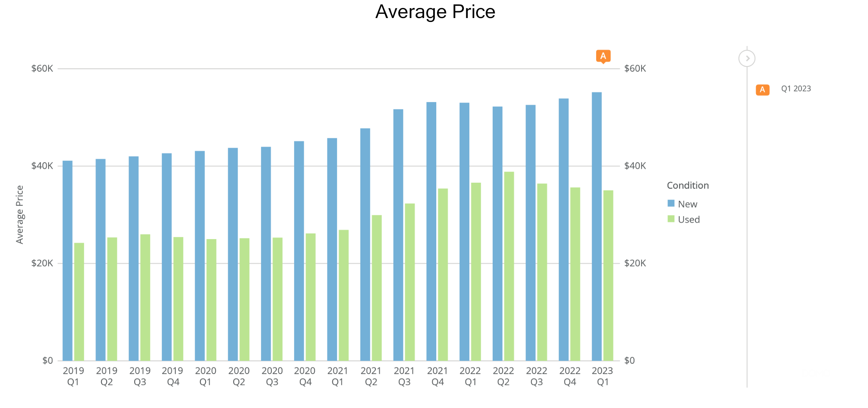This screenshot has width=868, height=408.
Task: Select the green Used bar for 2022 Q2
Action: 509,266
